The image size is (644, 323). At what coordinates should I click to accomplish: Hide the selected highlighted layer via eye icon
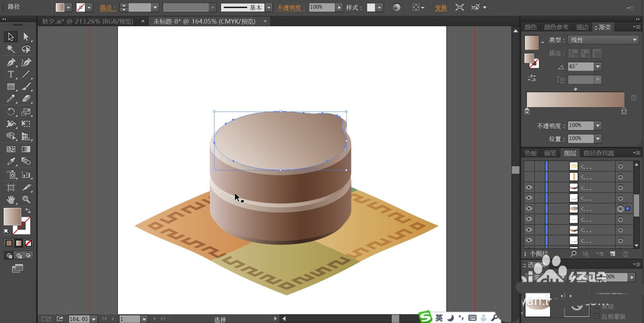(529, 209)
